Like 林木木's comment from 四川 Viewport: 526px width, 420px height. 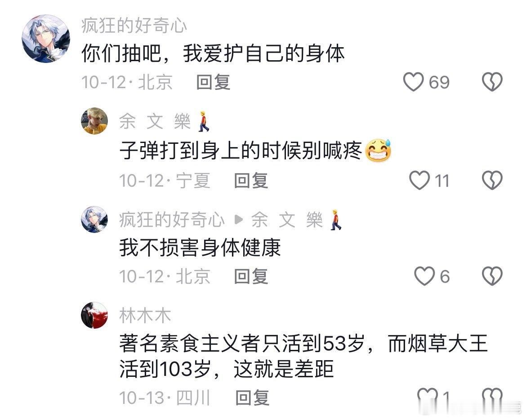[428, 397]
